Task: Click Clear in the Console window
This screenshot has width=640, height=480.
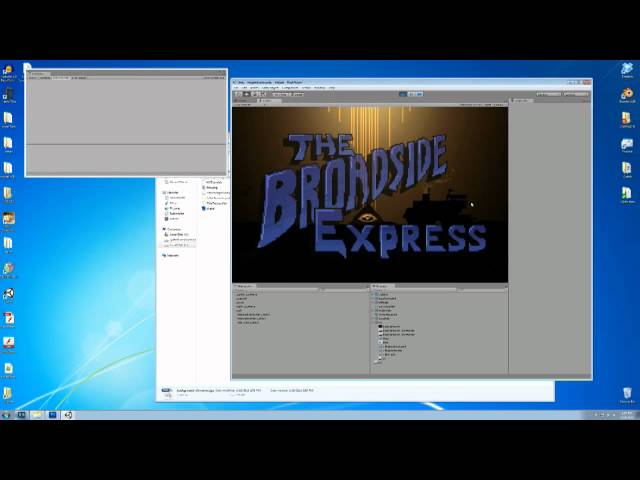Action: click(x=32, y=78)
